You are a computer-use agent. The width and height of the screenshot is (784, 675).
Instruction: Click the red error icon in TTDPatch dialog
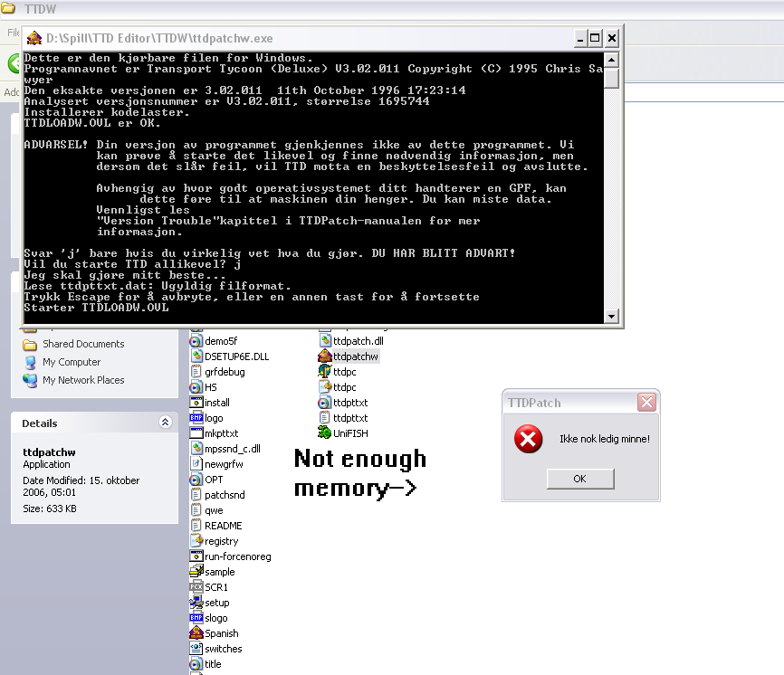coord(528,439)
